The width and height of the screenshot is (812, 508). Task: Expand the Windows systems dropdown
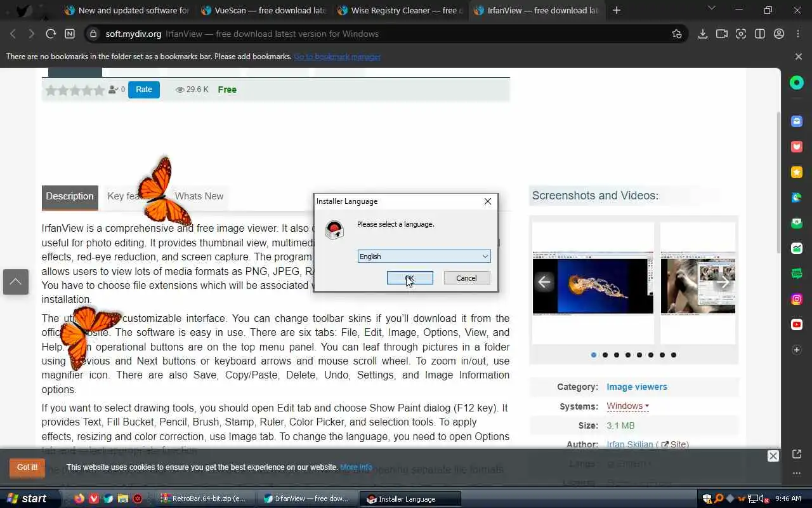[x=627, y=406]
